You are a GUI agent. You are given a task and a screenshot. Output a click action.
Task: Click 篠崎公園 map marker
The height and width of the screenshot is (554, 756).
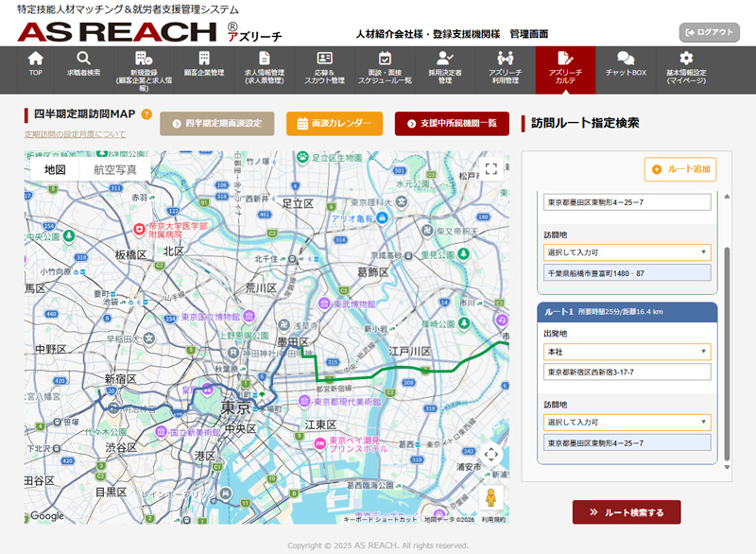(464, 322)
